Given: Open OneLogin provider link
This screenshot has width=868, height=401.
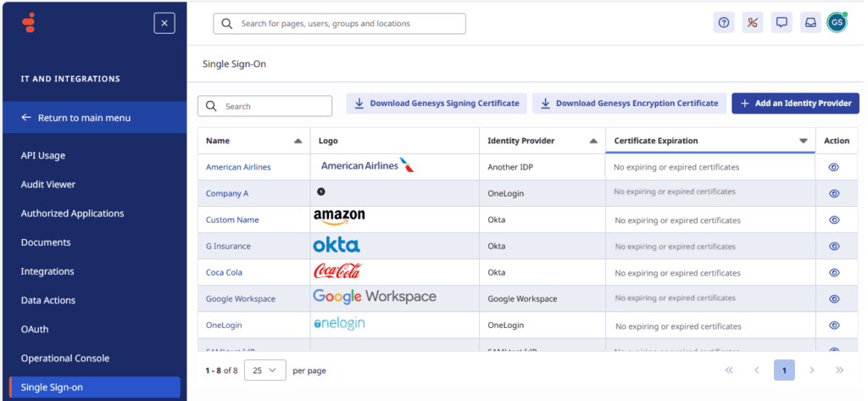Looking at the screenshot, I should (224, 325).
